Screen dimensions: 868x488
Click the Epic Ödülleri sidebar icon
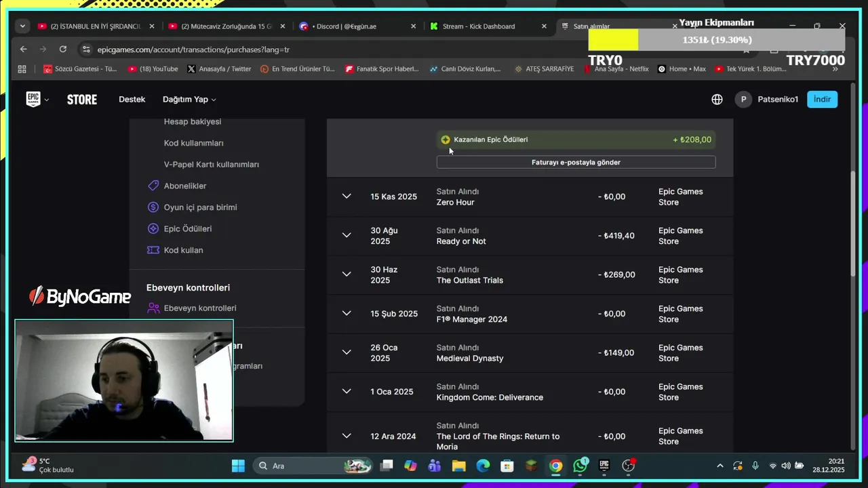pyautogui.click(x=153, y=228)
